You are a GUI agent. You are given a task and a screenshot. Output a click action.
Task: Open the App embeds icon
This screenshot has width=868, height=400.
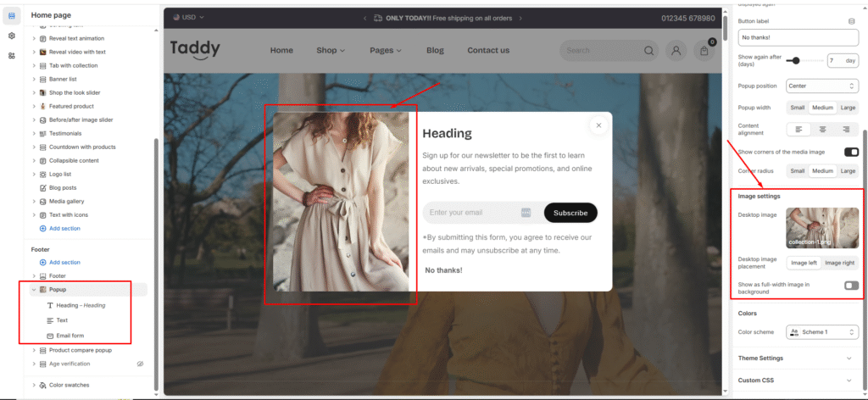pyautogui.click(x=12, y=55)
